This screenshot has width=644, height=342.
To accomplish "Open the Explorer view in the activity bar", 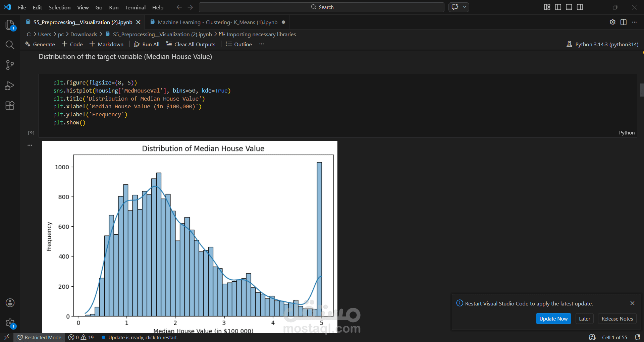I will 10,25.
